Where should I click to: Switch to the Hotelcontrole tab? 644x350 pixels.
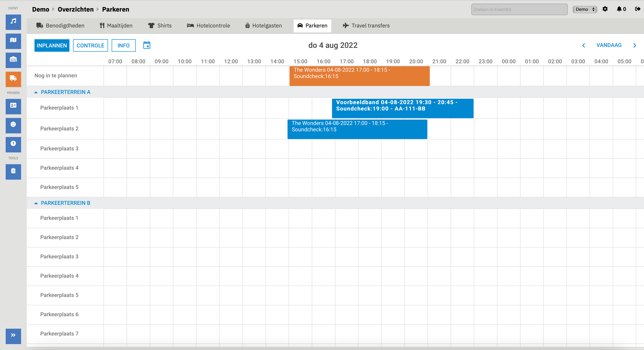[208, 26]
